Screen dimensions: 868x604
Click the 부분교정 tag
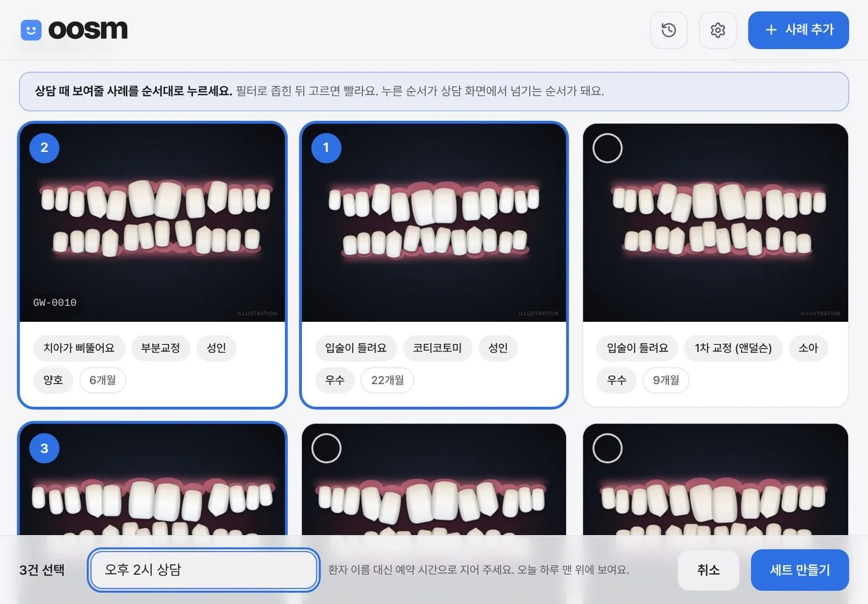[161, 348]
